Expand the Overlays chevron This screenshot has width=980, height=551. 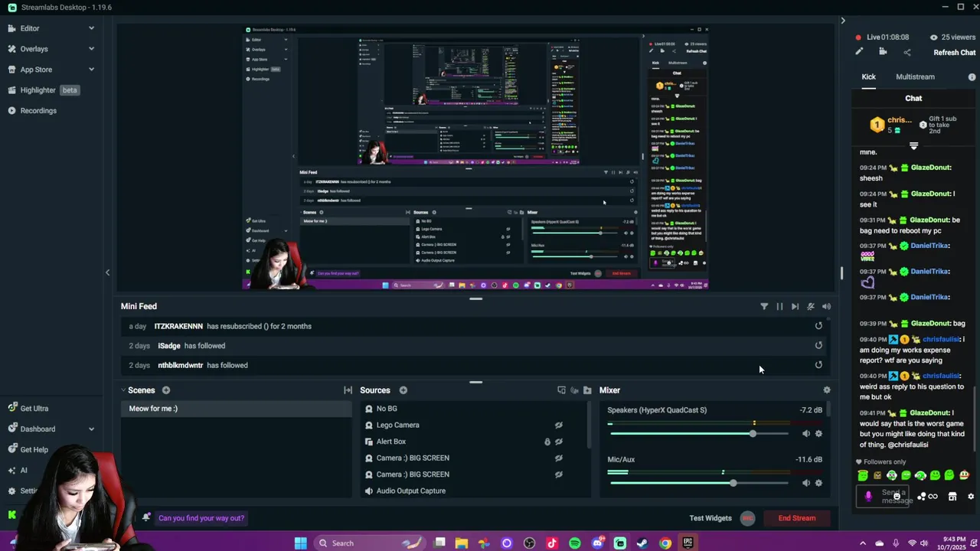(x=91, y=49)
